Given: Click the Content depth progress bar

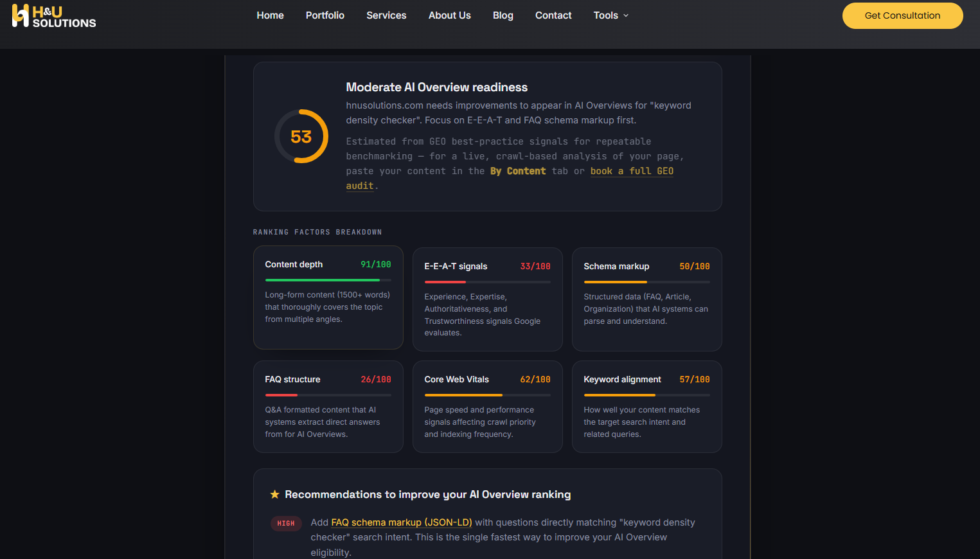Looking at the screenshot, I should click(328, 280).
